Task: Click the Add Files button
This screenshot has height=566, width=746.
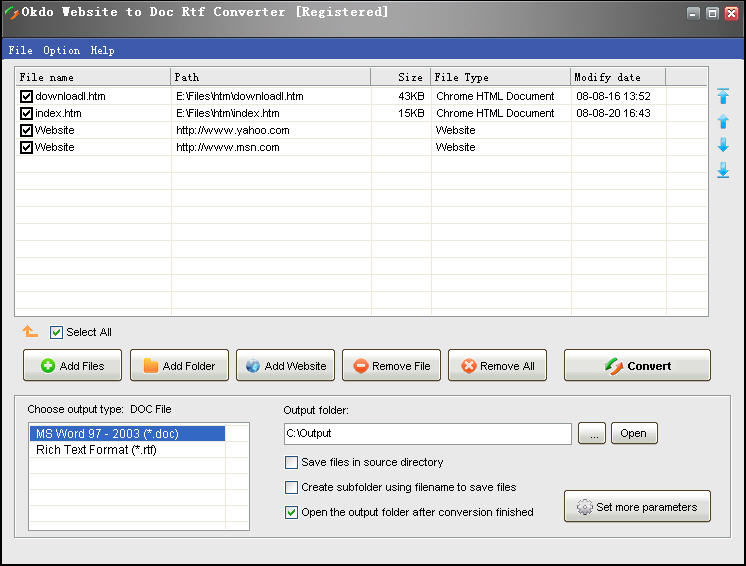Action: [x=72, y=365]
